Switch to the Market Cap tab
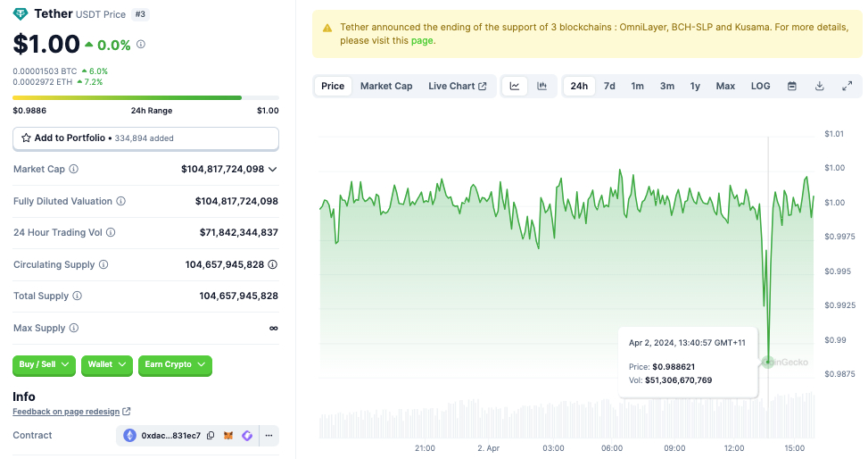This screenshot has width=868, height=459. tap(386, 86)
